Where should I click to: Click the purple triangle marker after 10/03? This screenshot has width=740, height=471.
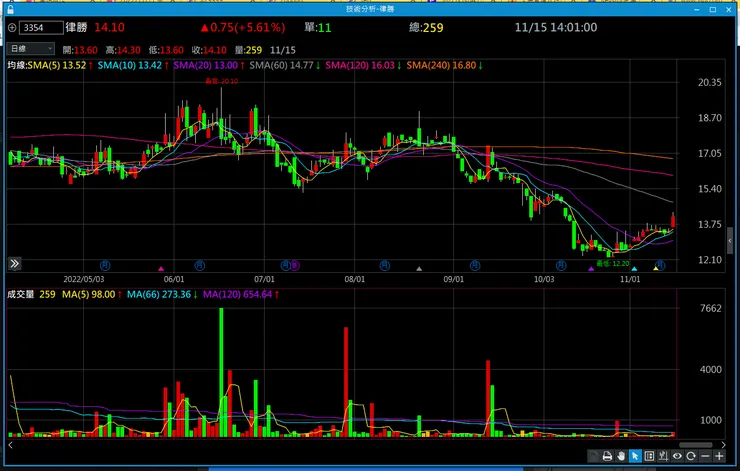591,269
